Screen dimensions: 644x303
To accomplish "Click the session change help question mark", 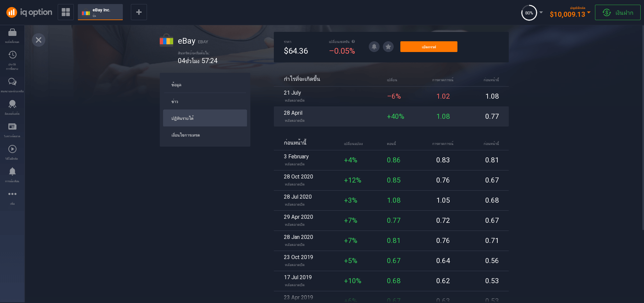I will [353, 42].
